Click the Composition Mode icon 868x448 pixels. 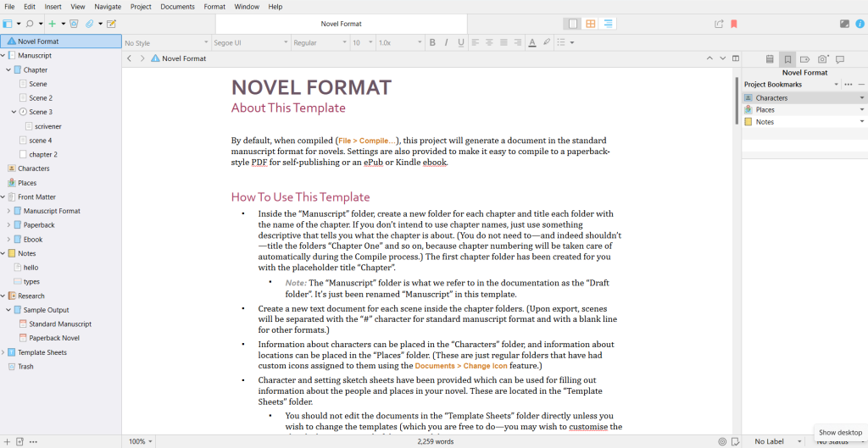844,24
